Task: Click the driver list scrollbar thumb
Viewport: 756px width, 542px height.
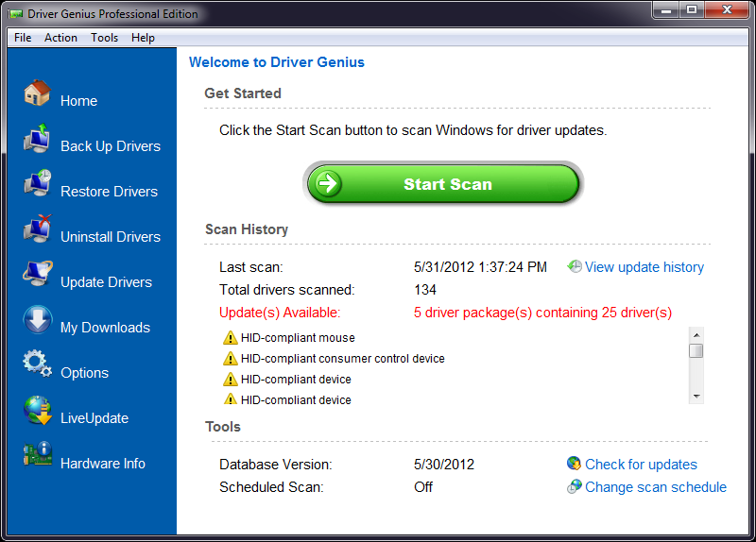Action: click(x=696, y=350)
